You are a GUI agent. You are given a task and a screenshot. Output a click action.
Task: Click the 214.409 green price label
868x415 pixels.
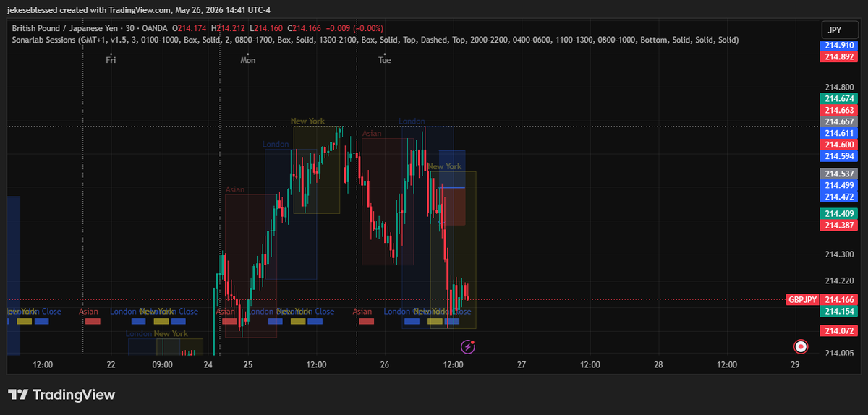(839, 214)
